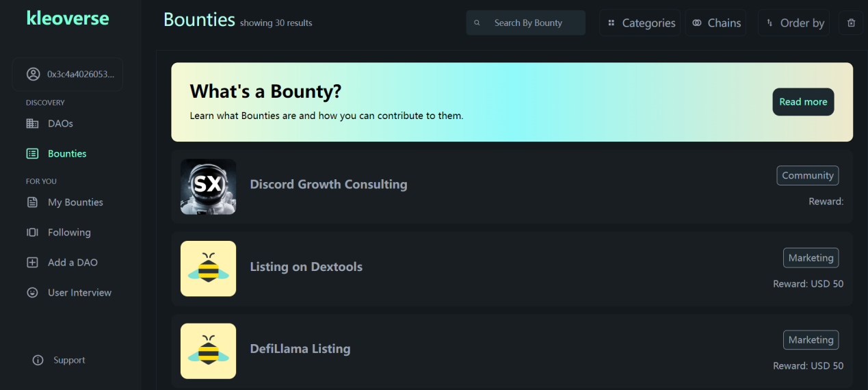This screenshot has width=868, height=390.
Task: Open the Discord Growth Consulting bounty
Action: (x=328, y=185)
